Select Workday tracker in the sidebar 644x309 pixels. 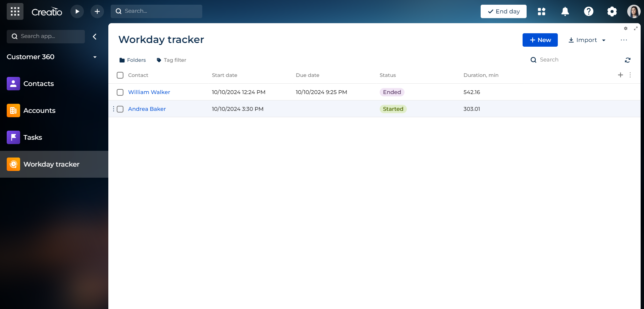click(54, 164)
